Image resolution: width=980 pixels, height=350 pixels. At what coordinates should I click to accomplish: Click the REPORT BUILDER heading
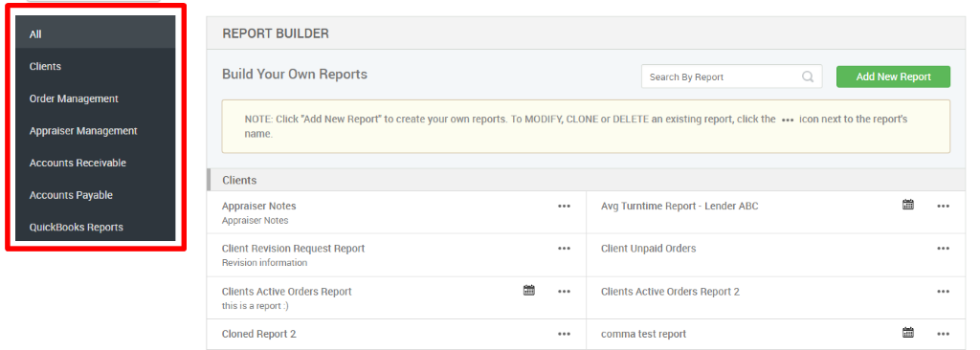click(x=276, y=33)
